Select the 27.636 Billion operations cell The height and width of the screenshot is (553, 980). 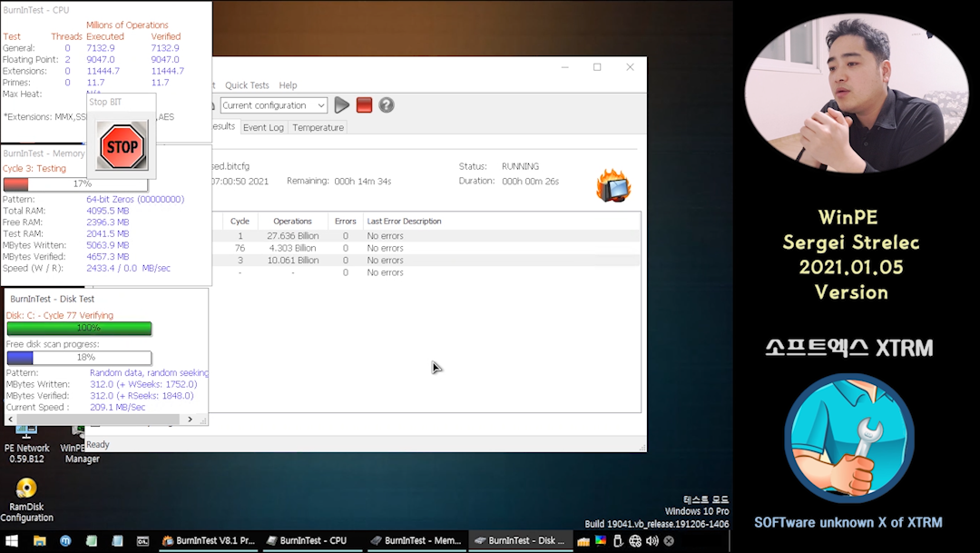coord(292,236)
